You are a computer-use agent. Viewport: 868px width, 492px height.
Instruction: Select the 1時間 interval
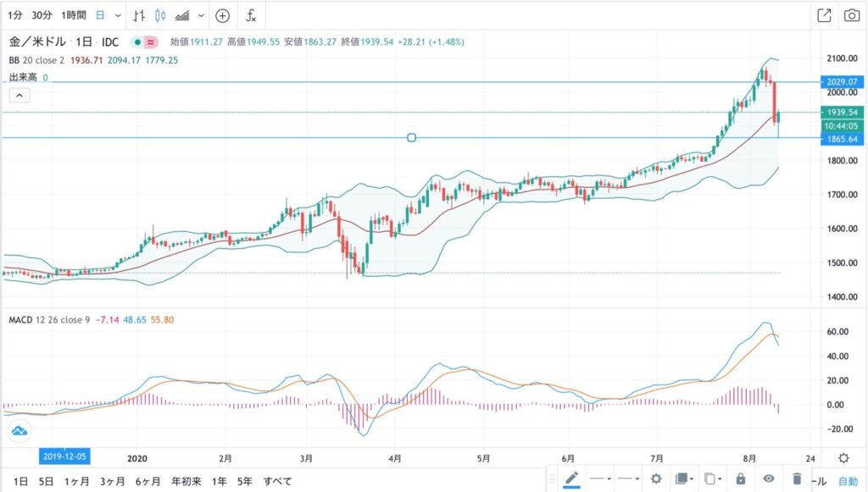74,15
